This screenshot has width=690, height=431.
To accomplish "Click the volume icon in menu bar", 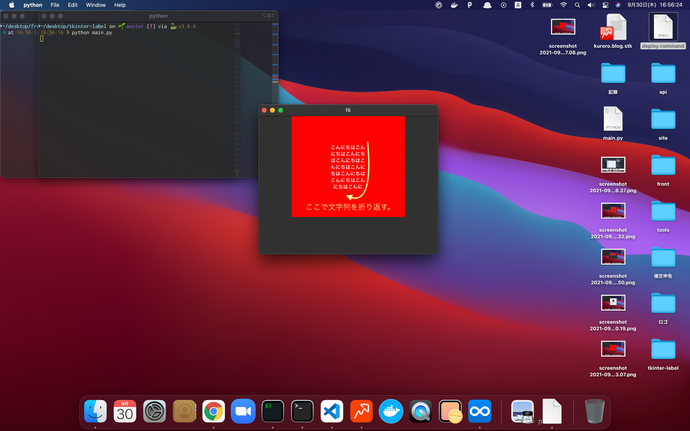I will 591,5.
